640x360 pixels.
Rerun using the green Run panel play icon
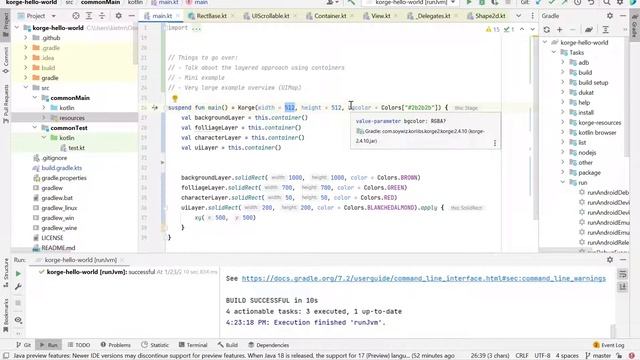pyautogui.click(x=18, y=273)
